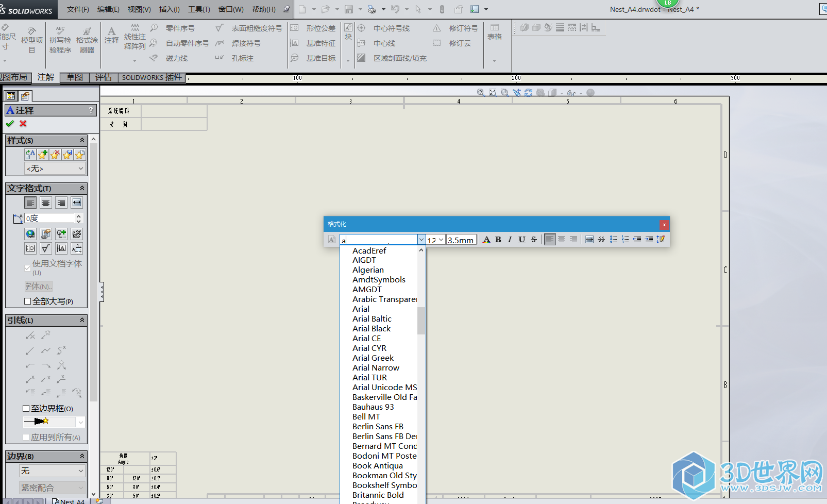Choose Algerian from the font list
The height and width of the screenshot is (504, 827).
coord(368,270)
